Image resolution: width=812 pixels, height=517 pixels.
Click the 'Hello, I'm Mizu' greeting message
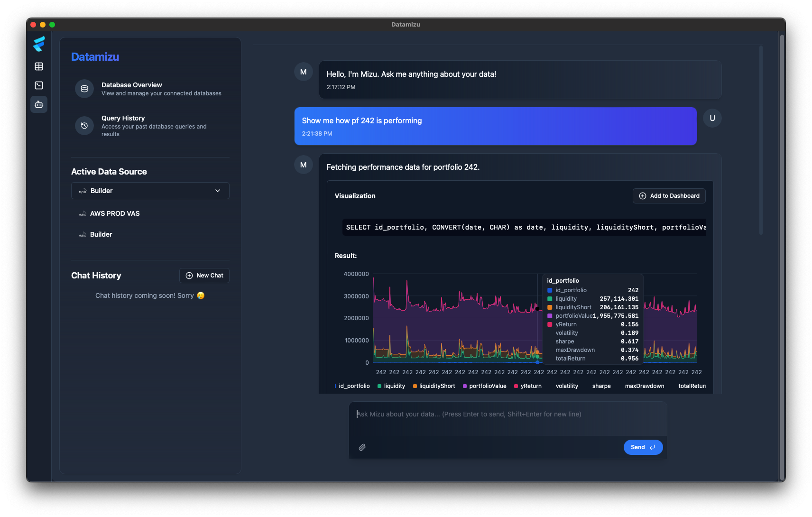coord(520,80)
